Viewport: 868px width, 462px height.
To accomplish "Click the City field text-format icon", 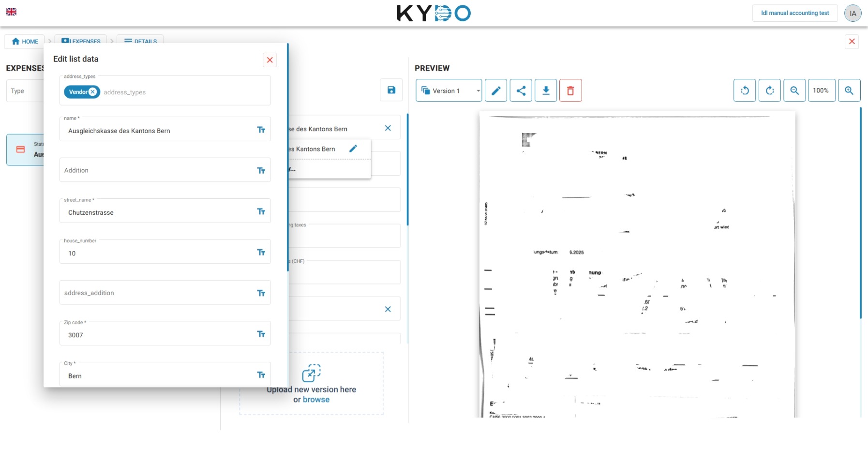I will pyautogui.click(x=261, y=375).
